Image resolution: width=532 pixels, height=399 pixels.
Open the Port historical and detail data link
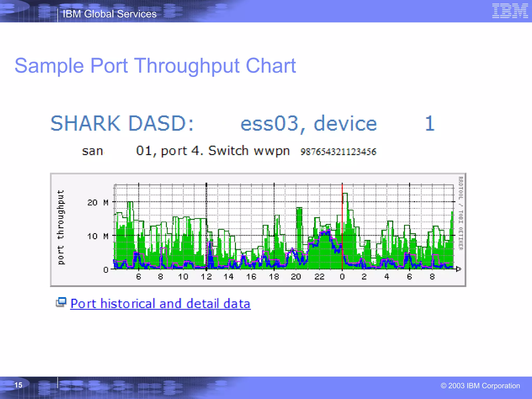(161, 304)
